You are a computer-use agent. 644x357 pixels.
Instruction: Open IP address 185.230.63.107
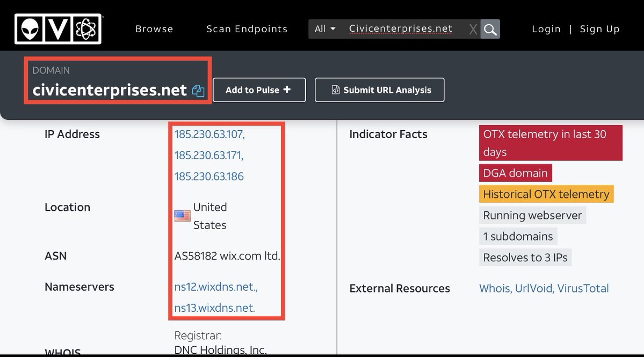209,134
